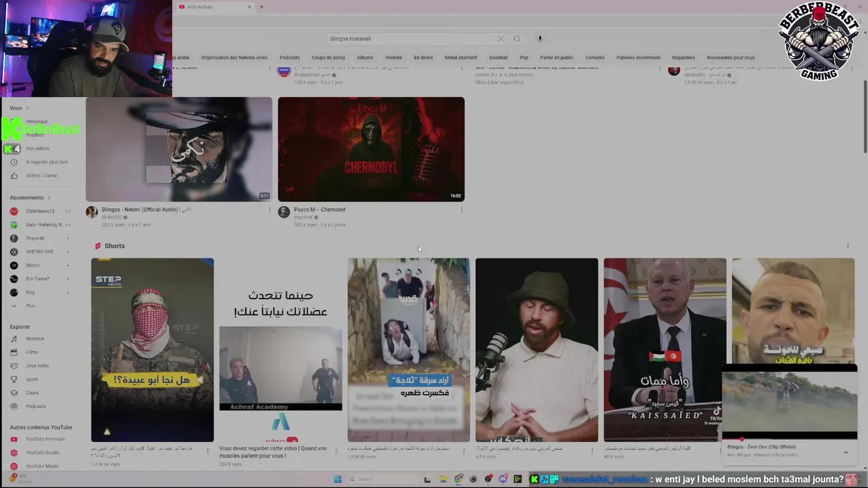Open the Windows Start menu
This screenshot has height=488, width=868.
point(338,479)
